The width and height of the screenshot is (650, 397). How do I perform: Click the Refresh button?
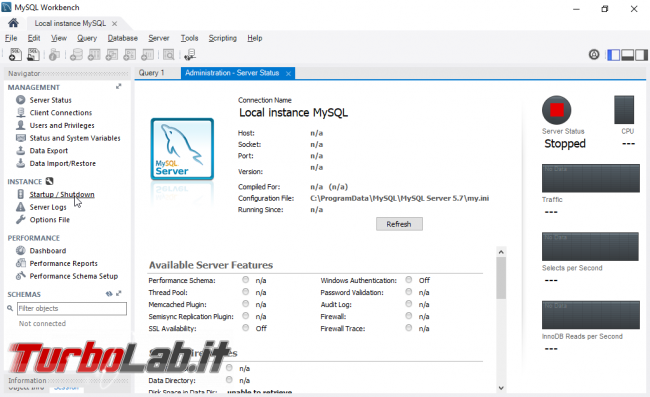399,224
